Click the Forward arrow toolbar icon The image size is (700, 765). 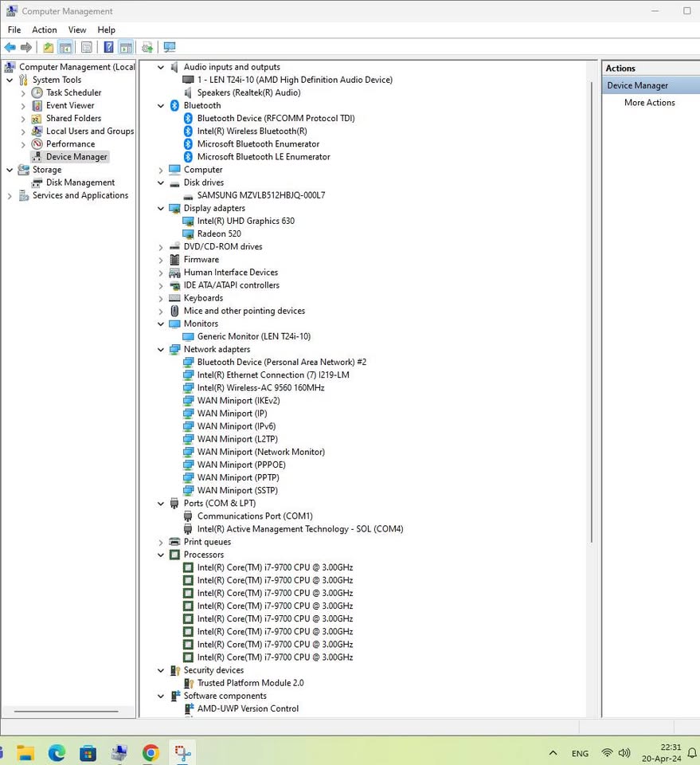point(25,47)
